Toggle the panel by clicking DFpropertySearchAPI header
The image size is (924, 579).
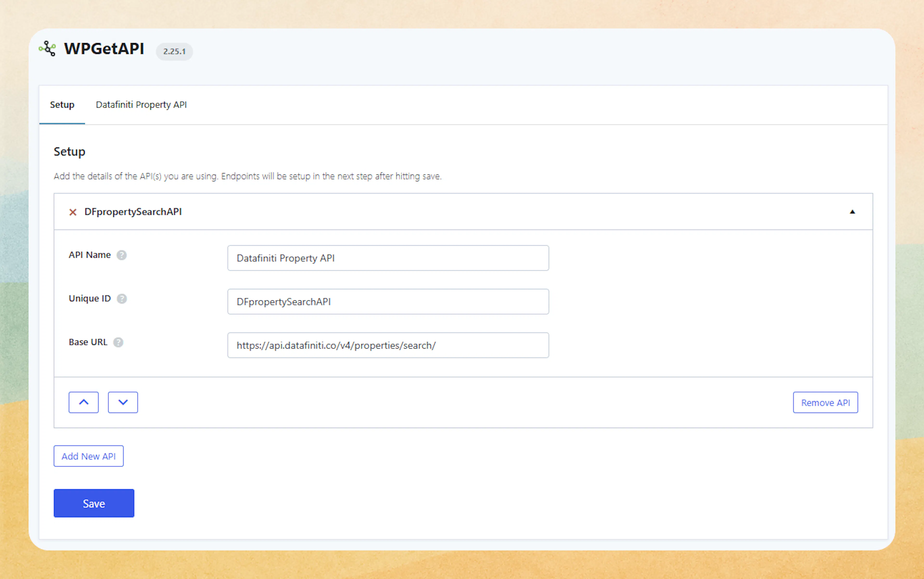point(133,212)
